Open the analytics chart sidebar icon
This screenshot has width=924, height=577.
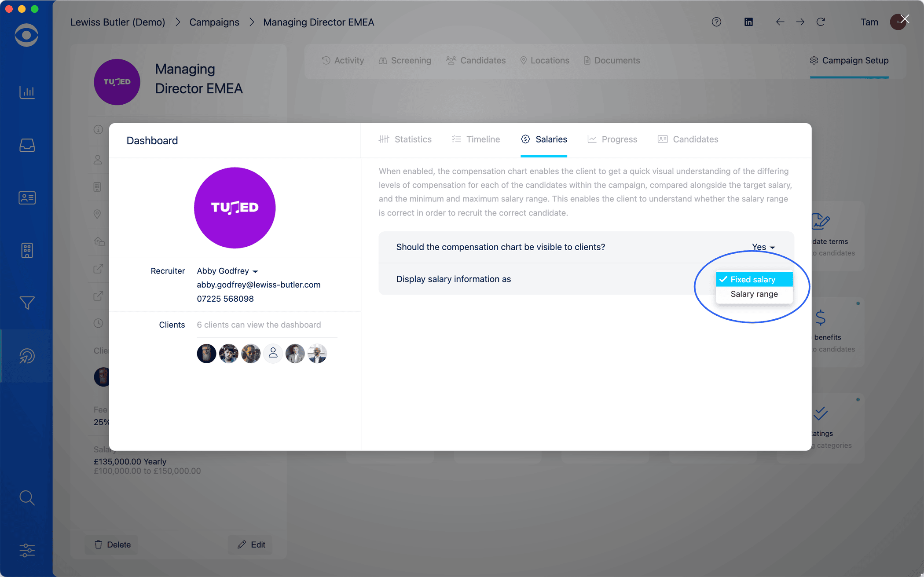coord(27,92)
